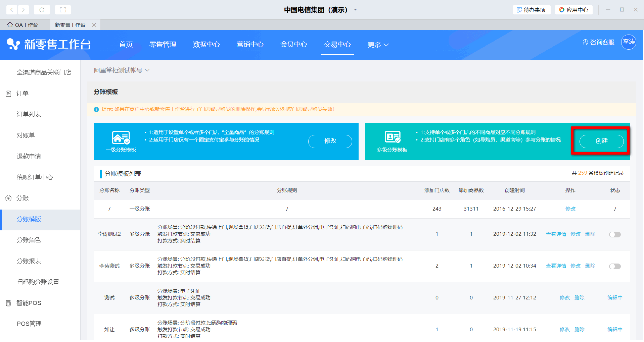Click the 创建时间 column header
Viewport: 644px width, 342px height.
515,190
